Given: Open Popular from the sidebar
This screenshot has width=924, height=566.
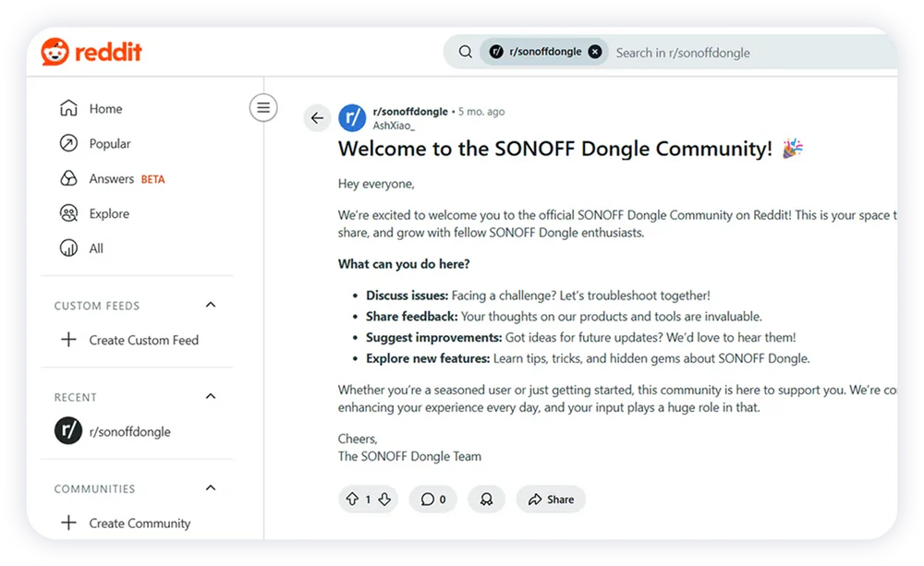Looking at the screenshot, I should 109,144.
